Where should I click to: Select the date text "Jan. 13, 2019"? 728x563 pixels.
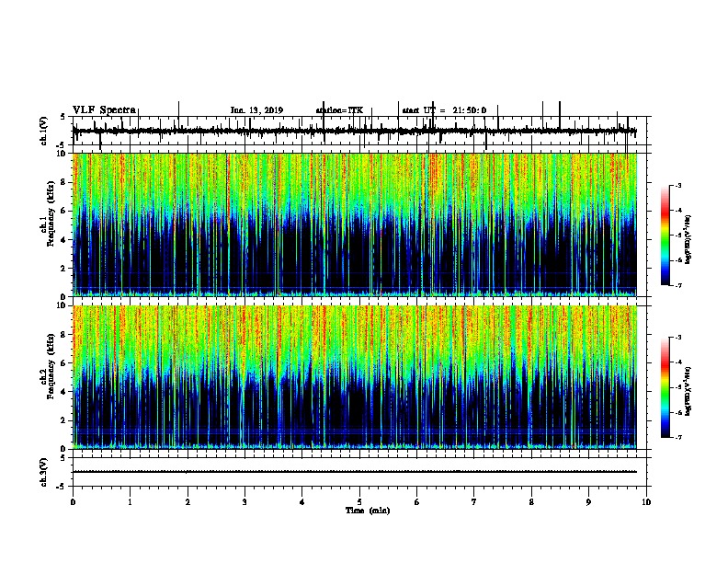click(256, 110)
